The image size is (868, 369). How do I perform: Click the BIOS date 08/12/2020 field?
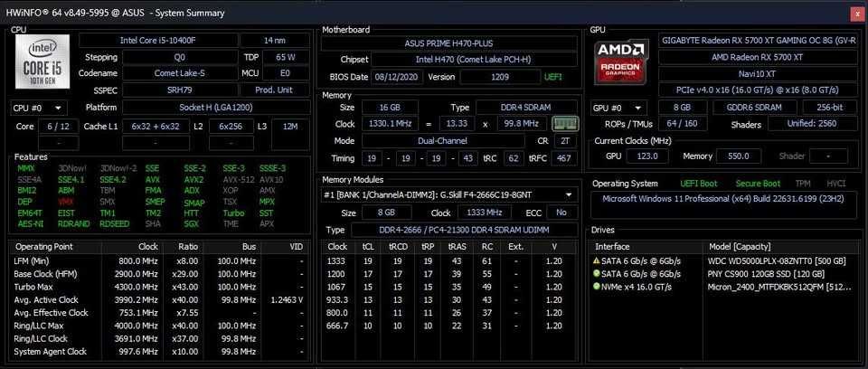(397, 77)
